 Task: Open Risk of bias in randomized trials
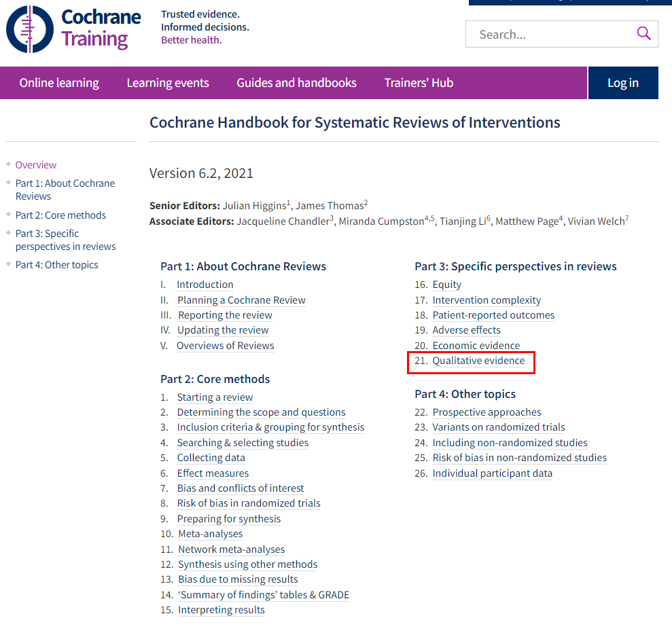tap(249, 503)
